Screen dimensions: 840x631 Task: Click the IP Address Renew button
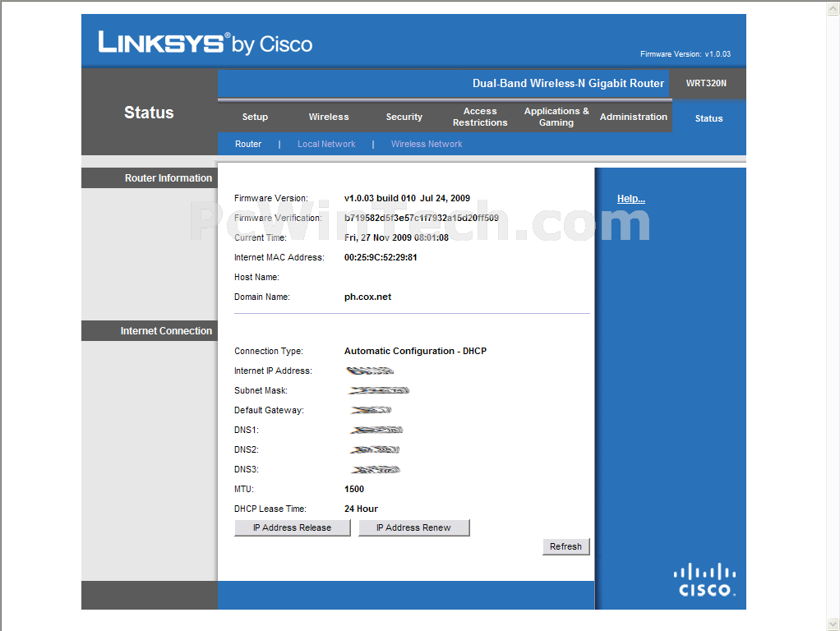pos(413,527)
